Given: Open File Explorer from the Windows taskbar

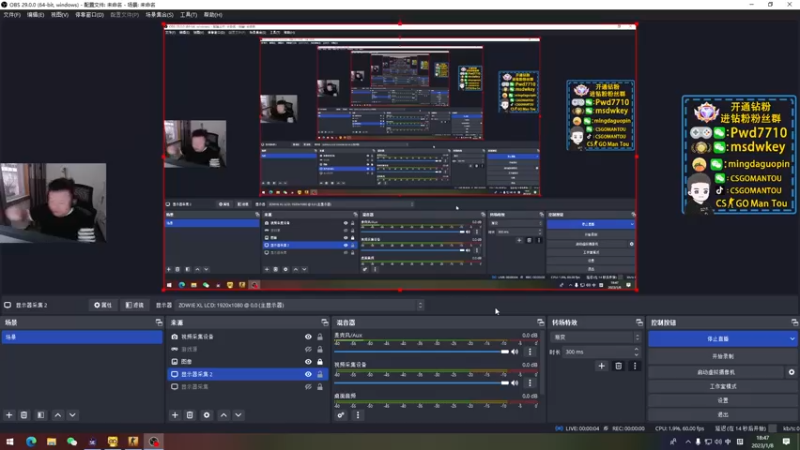Looking at the screenshot, I should click(x=52, y=441).
